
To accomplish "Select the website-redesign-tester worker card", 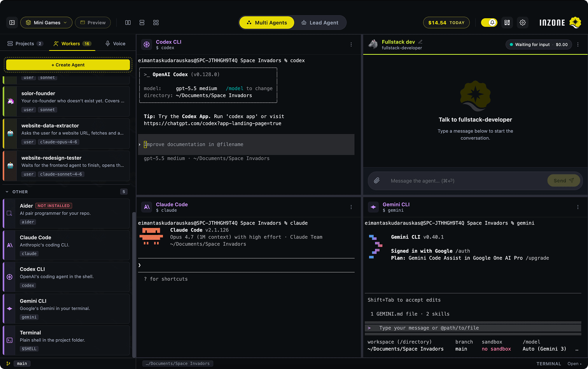I will click(66, 165).
